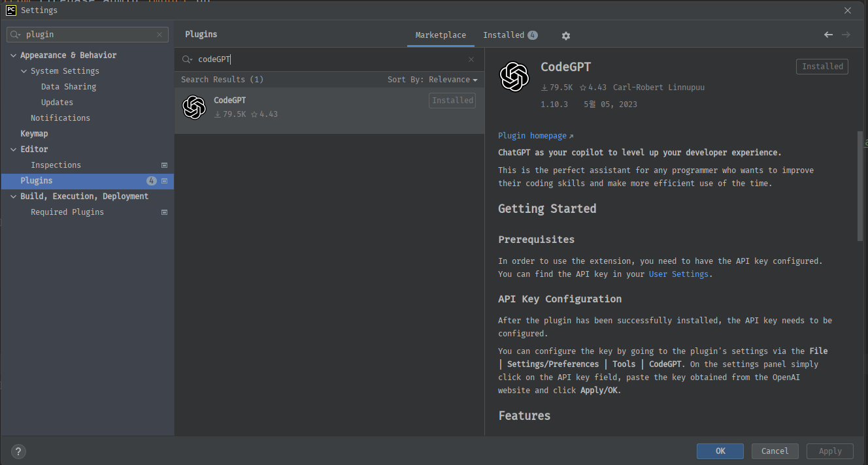This screenshot has width=868, height=465.
Task: Open the User Settings link
Action: tap(678, 274)
